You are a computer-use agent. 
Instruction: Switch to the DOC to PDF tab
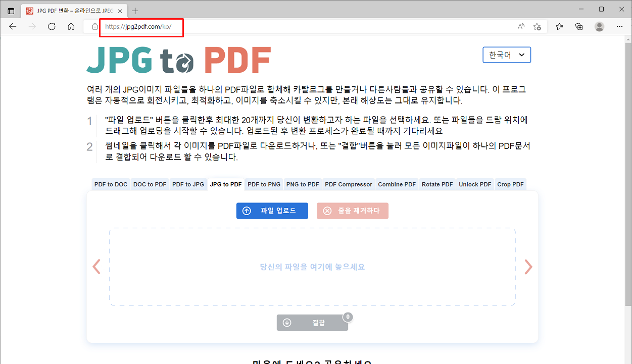tap(150, 184)
